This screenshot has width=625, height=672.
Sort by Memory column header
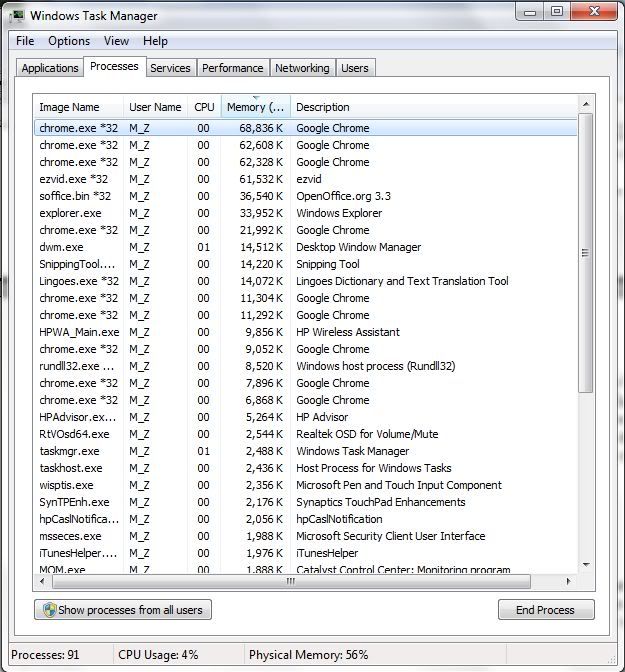(x=256, y=107)
